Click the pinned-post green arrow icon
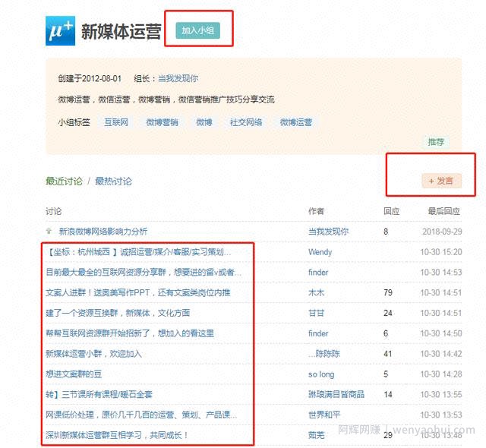The image size is (486, 448). pyautogui.click(x=49, y=231)
